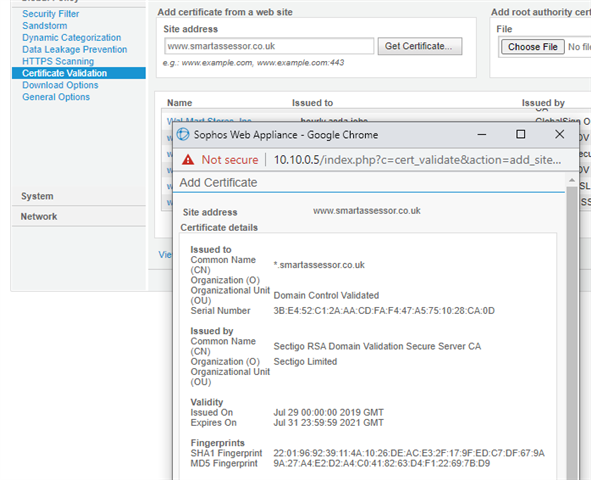Screen dimensions: 591x480
Task: Click the popup's URL address text
Action: [417, 160]
